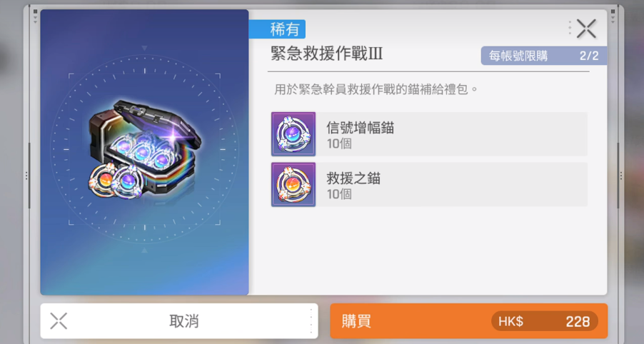Image resolution: width=644 pixels, height=344 pixels.
Task: Click the dotted handle on right edge
Action: [621, 176]
